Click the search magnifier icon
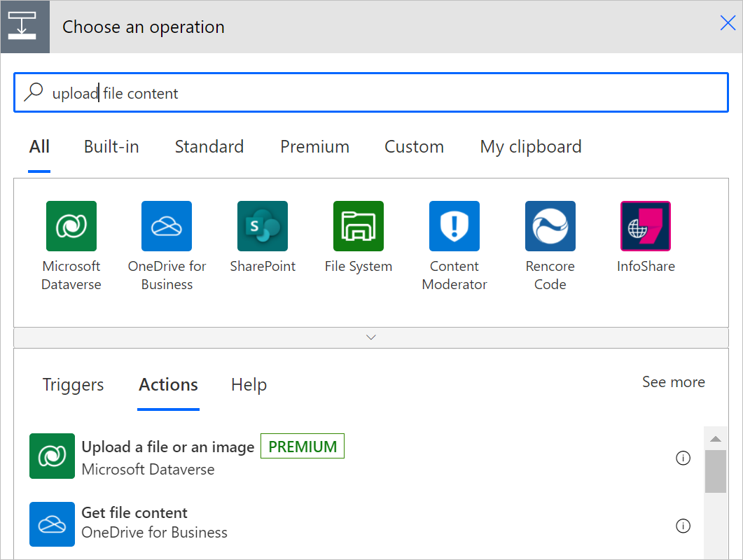 point(34,92)
